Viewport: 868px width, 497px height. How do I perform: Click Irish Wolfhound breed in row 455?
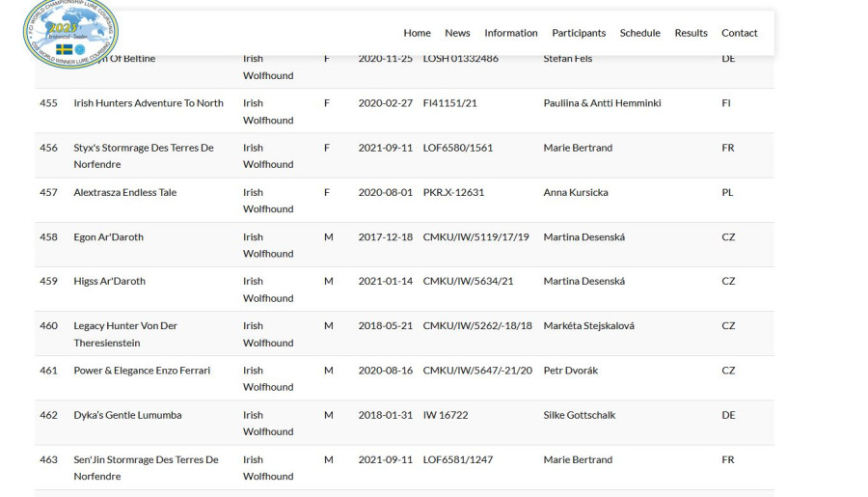tap(268, 111)
